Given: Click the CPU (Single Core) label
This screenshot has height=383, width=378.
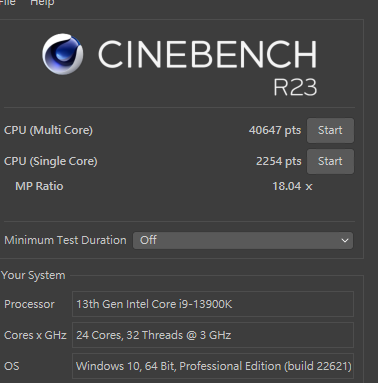Looking at the screenshot, I should [x=51, y=161].
